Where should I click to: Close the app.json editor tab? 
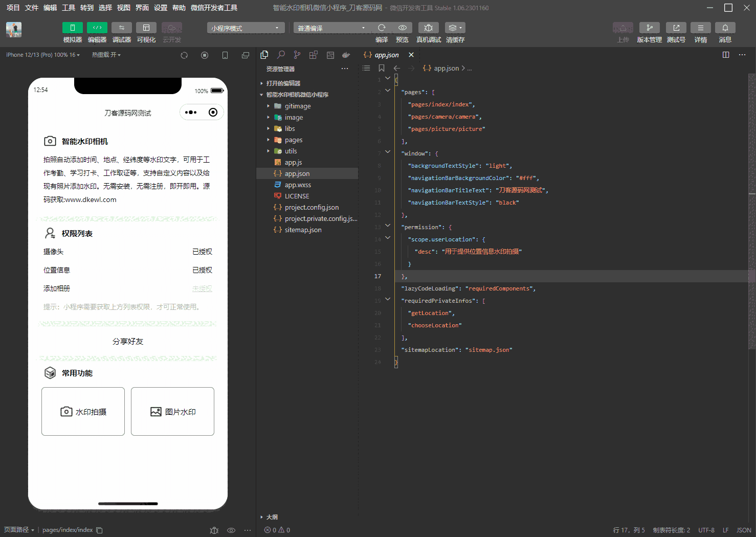click(411, 55)
